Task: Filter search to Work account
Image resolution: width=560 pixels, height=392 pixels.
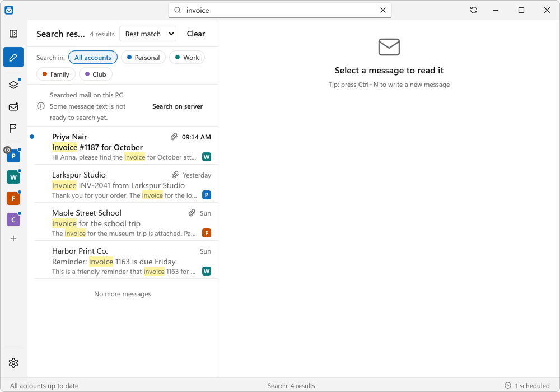Action: 187,58
